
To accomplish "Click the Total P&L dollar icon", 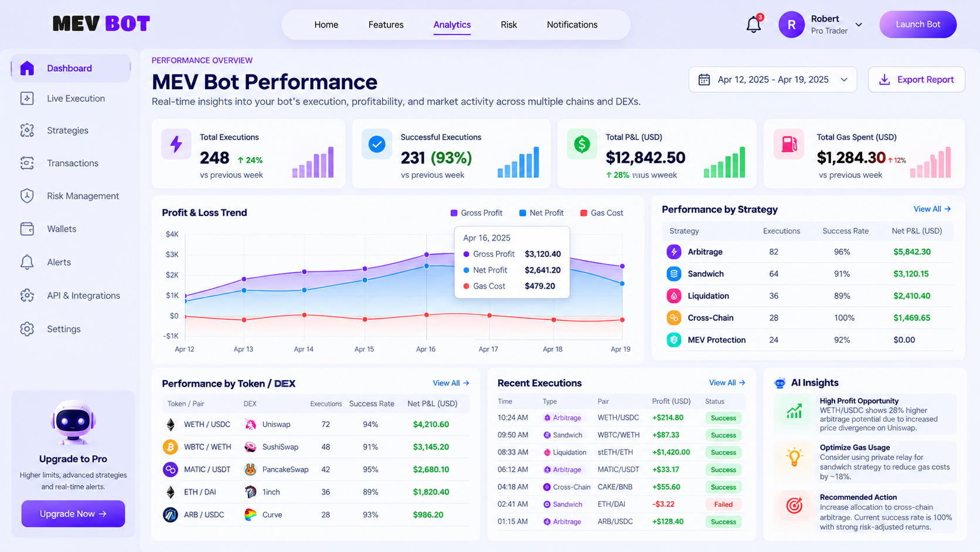I will (582, 144).
